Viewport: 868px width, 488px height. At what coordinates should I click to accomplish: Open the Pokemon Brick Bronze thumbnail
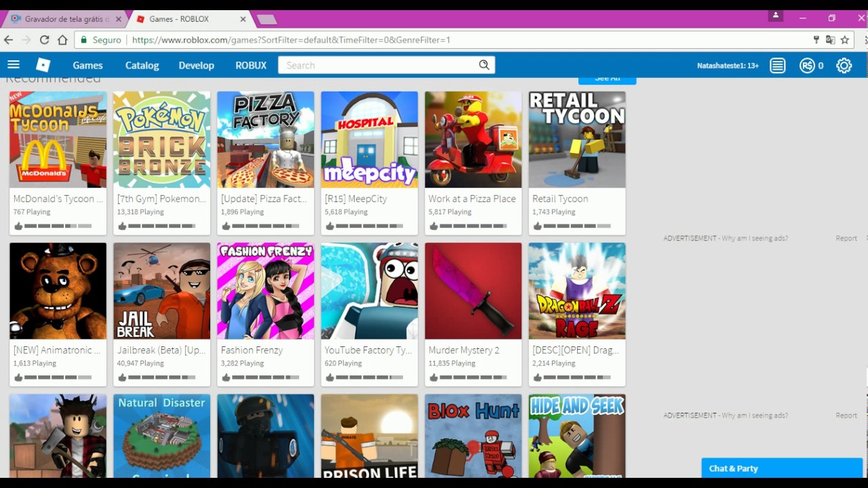click(161, 140)
